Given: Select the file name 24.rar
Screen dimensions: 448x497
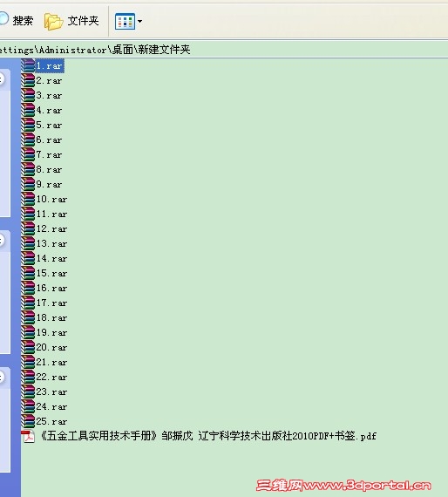Looking at the screenshot, I should (51, 406).
